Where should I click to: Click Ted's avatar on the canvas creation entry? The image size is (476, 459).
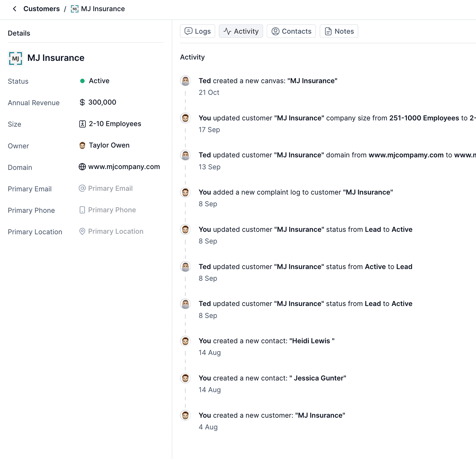[185, 80]
